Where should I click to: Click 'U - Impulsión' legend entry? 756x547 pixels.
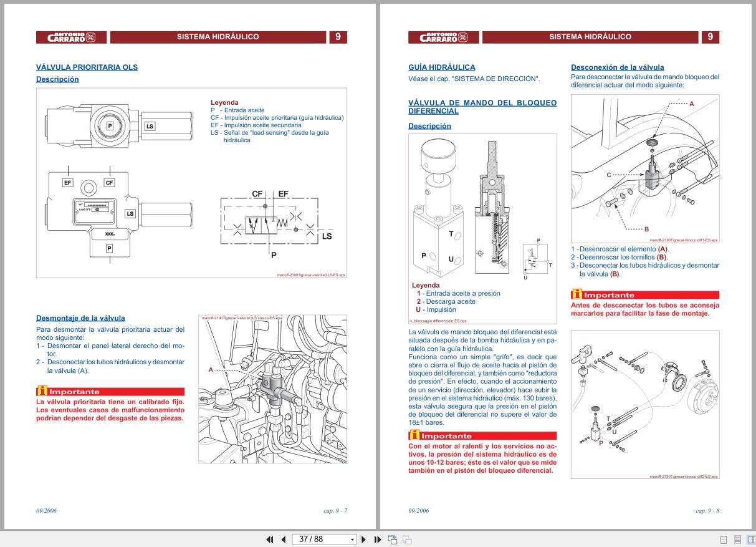[436, 309]
